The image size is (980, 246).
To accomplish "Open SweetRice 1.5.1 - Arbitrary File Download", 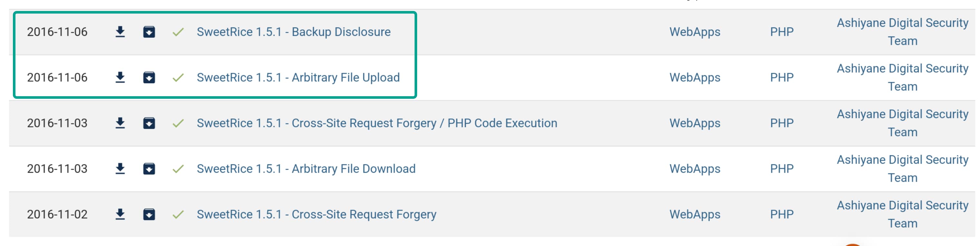I will click(306, 169).
